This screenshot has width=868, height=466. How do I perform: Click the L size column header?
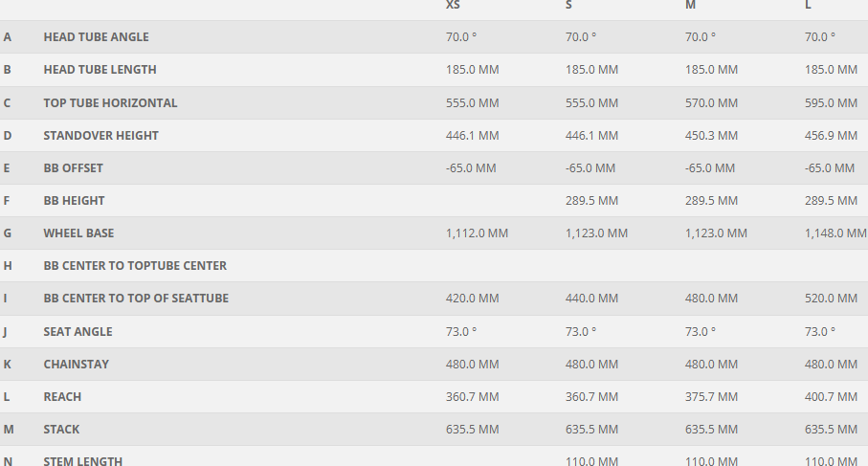click(x=809, y=5)
